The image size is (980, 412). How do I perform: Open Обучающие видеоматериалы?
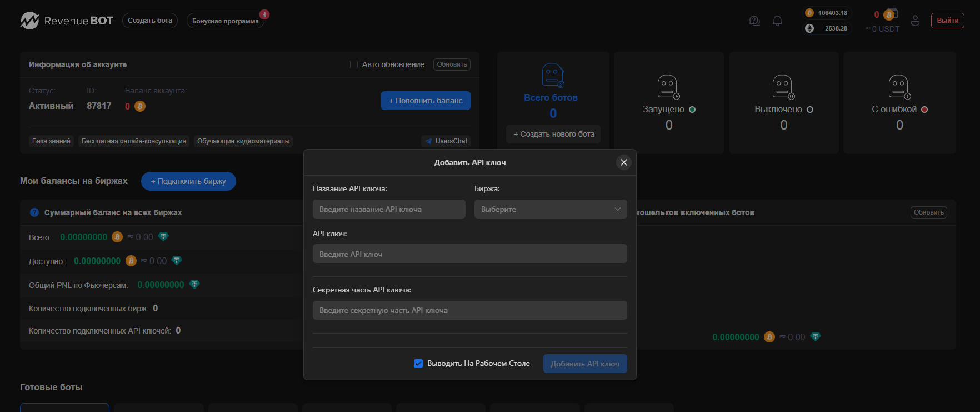(243, 141)
